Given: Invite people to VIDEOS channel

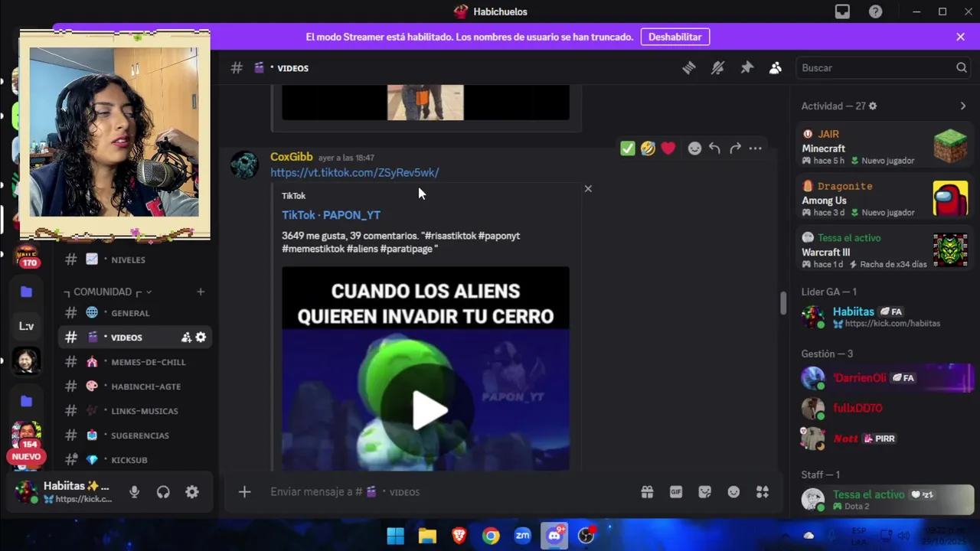Looking at the screenshot, I should tap(186, 337).
